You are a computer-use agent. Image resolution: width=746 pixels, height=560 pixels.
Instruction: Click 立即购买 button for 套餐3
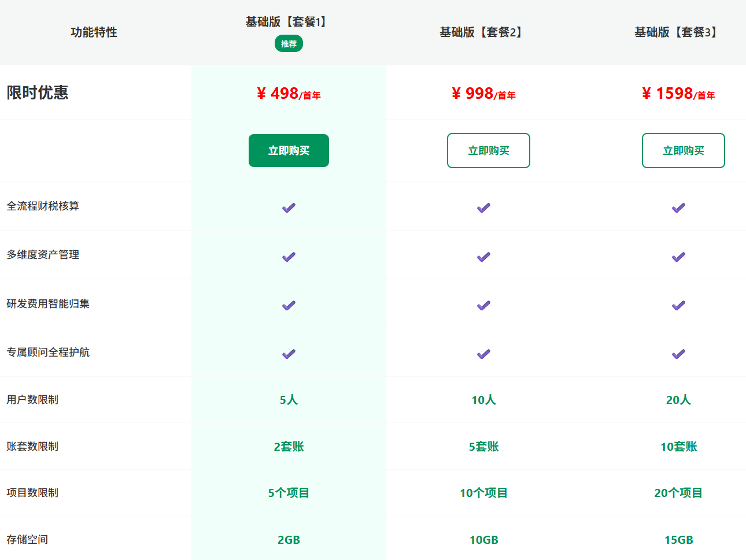pos(683,151)
